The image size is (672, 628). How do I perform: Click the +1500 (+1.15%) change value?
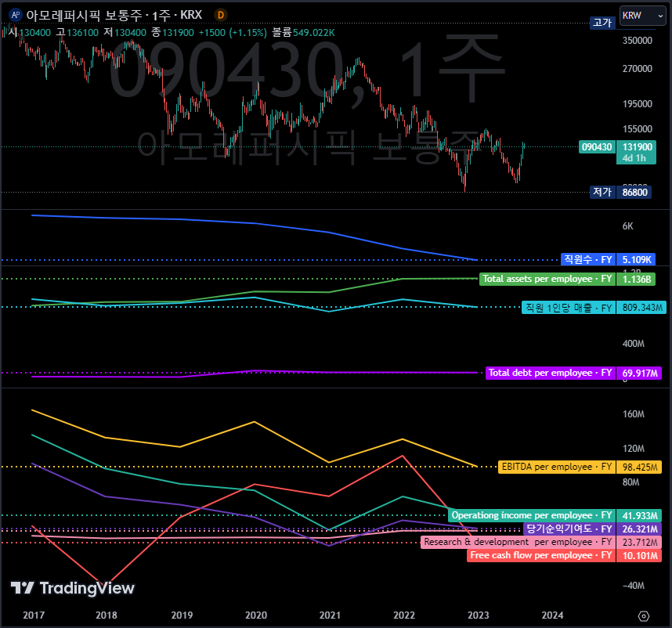coord(233,33)
